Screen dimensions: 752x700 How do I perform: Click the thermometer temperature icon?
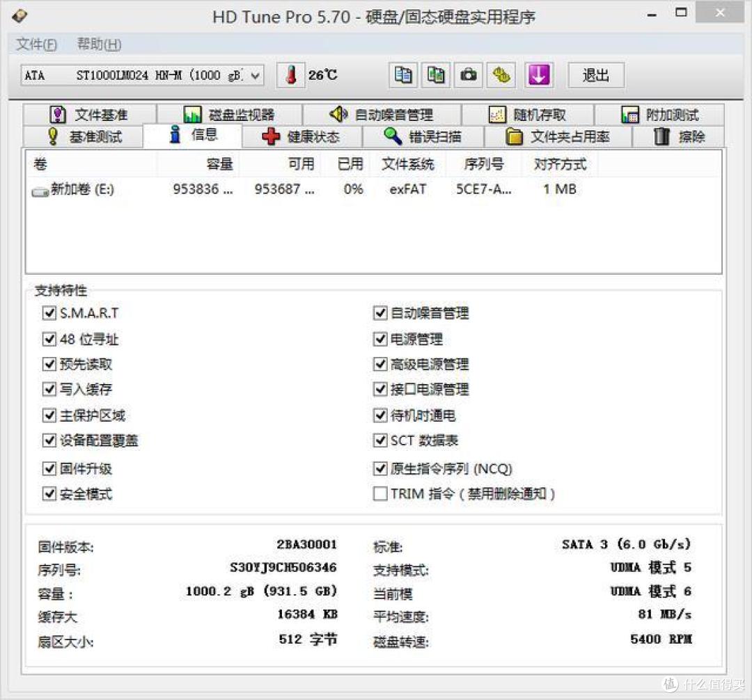(290, 75)
